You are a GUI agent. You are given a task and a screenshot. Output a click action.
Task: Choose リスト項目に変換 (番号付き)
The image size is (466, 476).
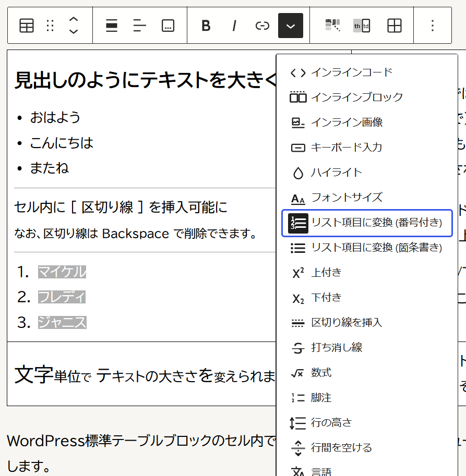click(367, 223)
